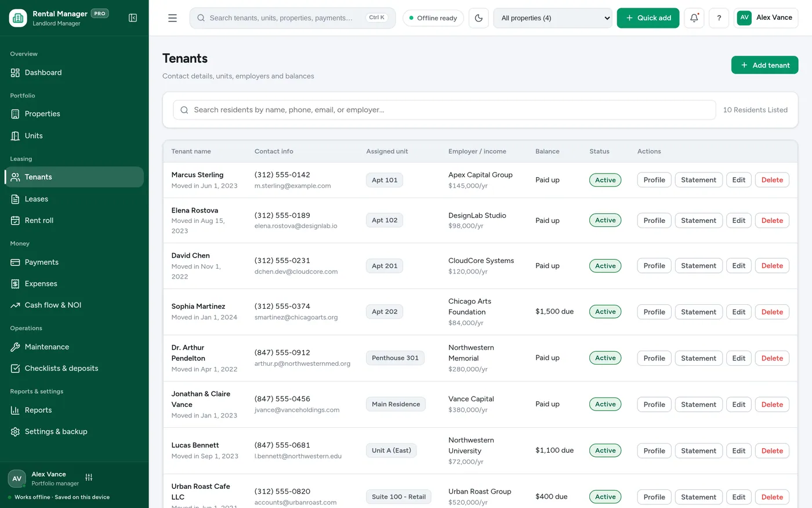Click the Add tenant button

(764, 65)
